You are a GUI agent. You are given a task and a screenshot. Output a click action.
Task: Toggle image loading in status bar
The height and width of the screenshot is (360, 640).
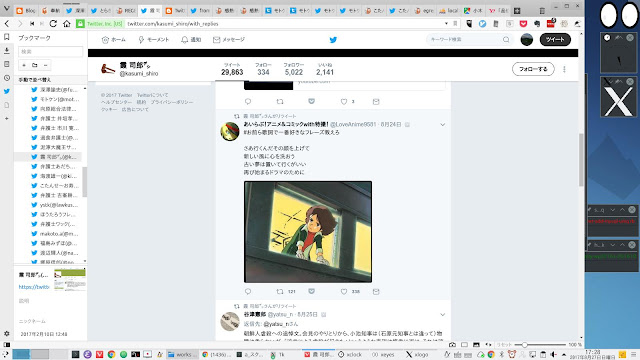click(476, 345)
